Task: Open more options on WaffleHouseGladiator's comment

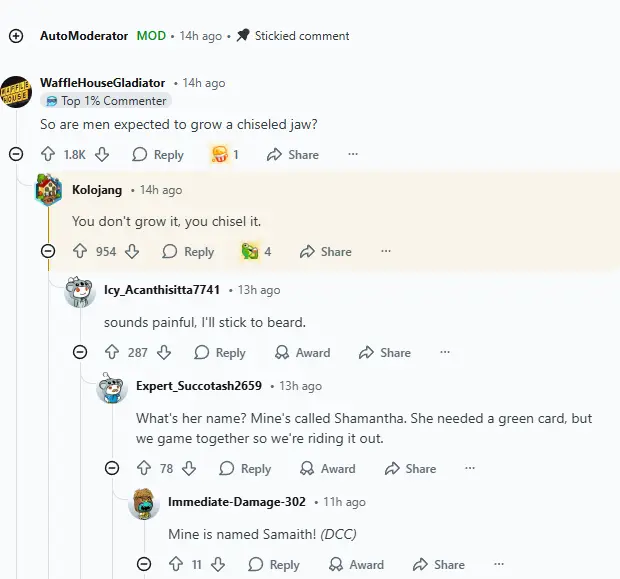Action: 352,155
